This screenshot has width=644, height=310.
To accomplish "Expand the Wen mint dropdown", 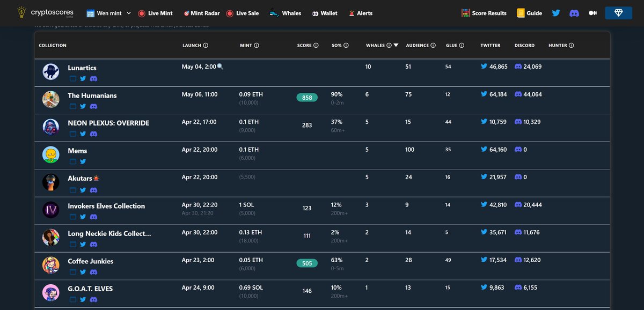I will coord(108,13).
